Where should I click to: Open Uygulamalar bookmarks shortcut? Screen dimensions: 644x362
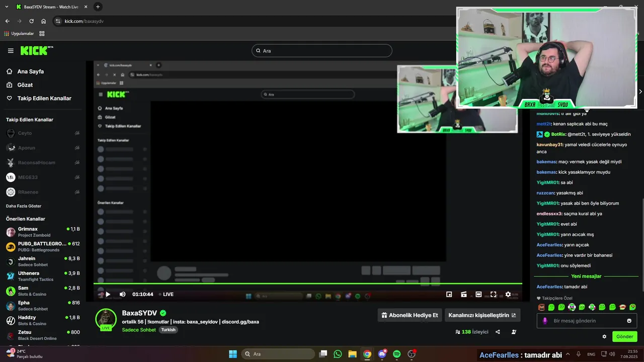pos(19,34)
